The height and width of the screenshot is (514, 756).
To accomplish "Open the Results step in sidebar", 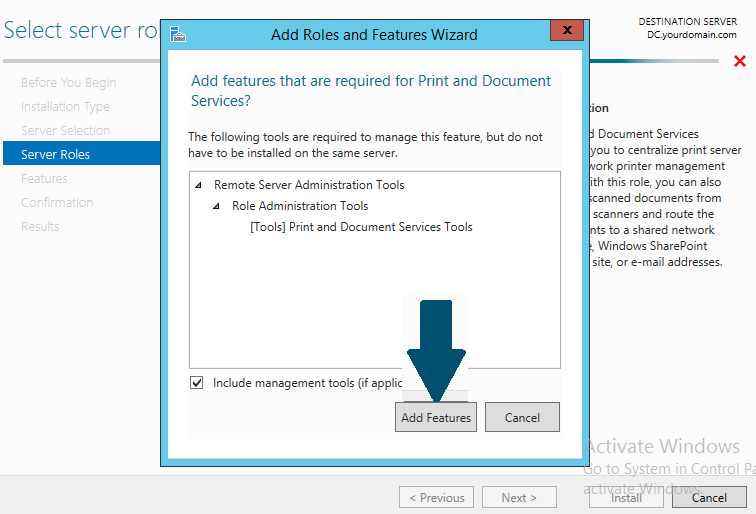I will coord(40,227).
